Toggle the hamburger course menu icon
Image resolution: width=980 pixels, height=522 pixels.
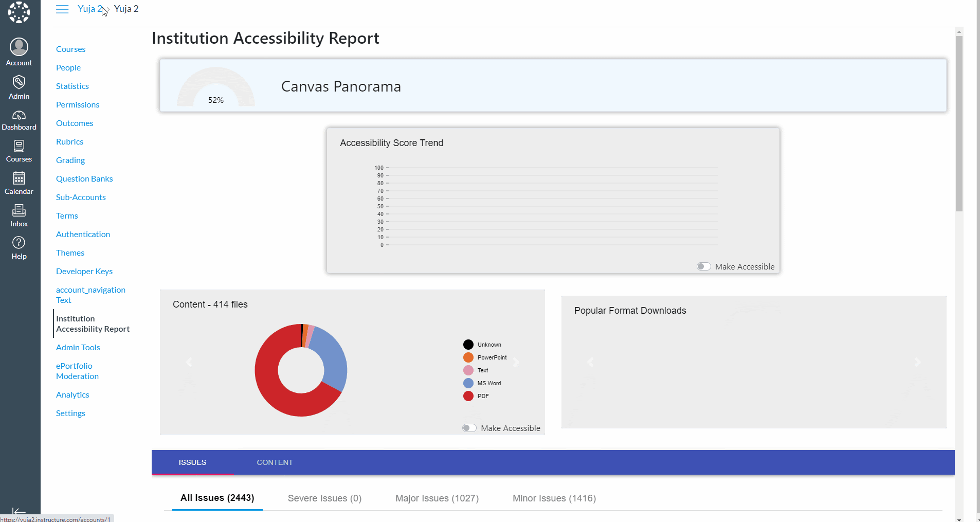[62, 9]
